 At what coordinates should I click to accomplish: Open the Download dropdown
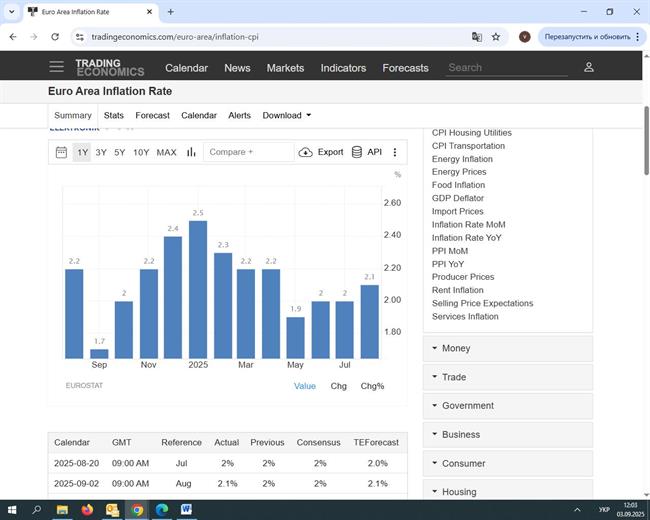pos(286,115)
